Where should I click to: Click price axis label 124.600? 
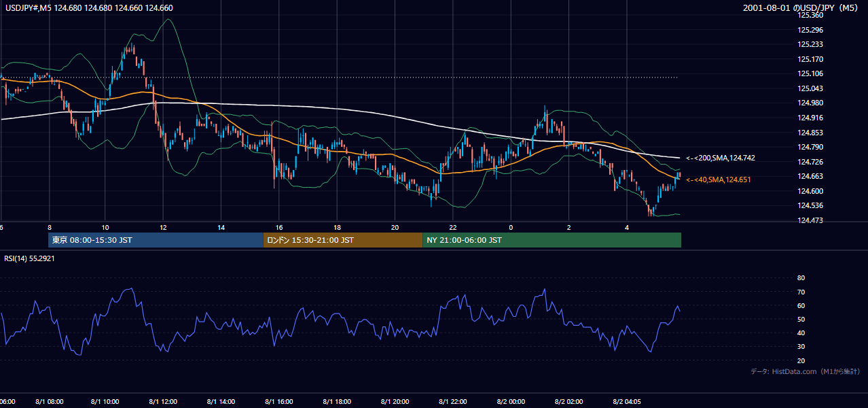tap(811, 191)
